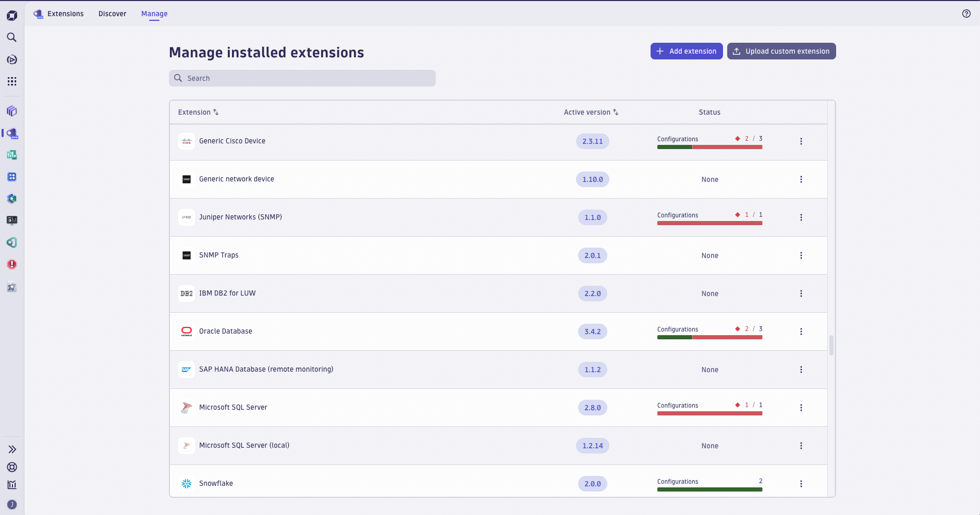The width and height of the screenshot is (980, 515).
Task: Click version badge 1.10.0
Action: tap(593, 179)
